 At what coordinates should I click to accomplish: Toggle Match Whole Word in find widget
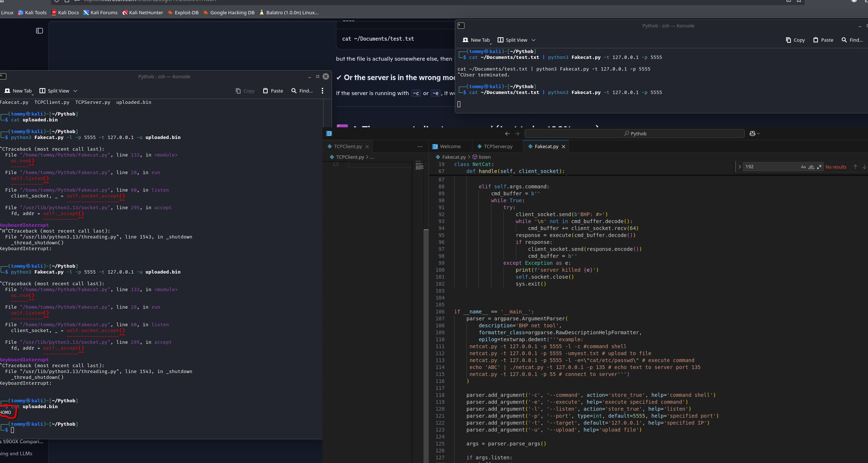tap(811, 167)
